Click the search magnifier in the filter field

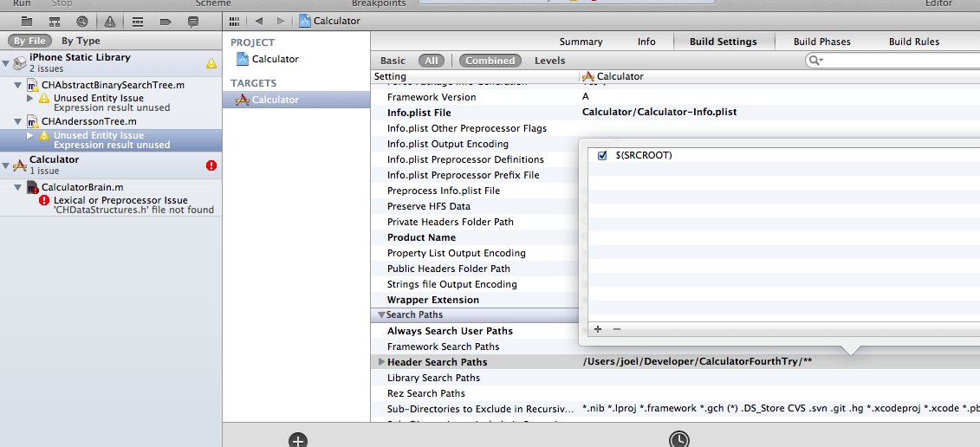pos(815,60)
